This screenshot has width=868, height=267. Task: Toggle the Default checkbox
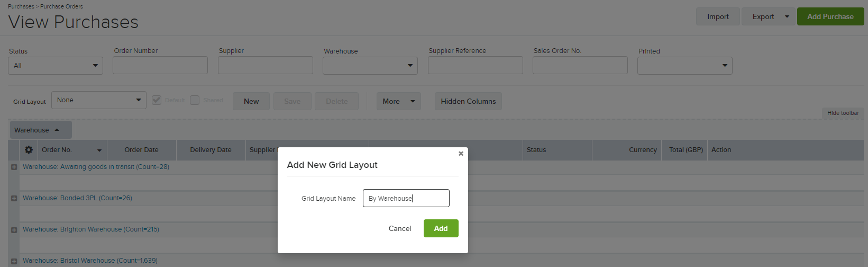click(157, 100)
